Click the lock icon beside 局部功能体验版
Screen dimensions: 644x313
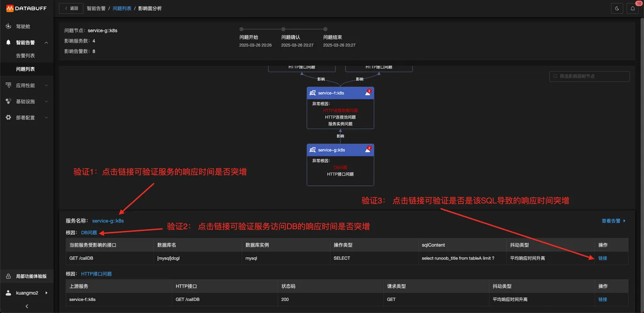[x=8, y=276]
